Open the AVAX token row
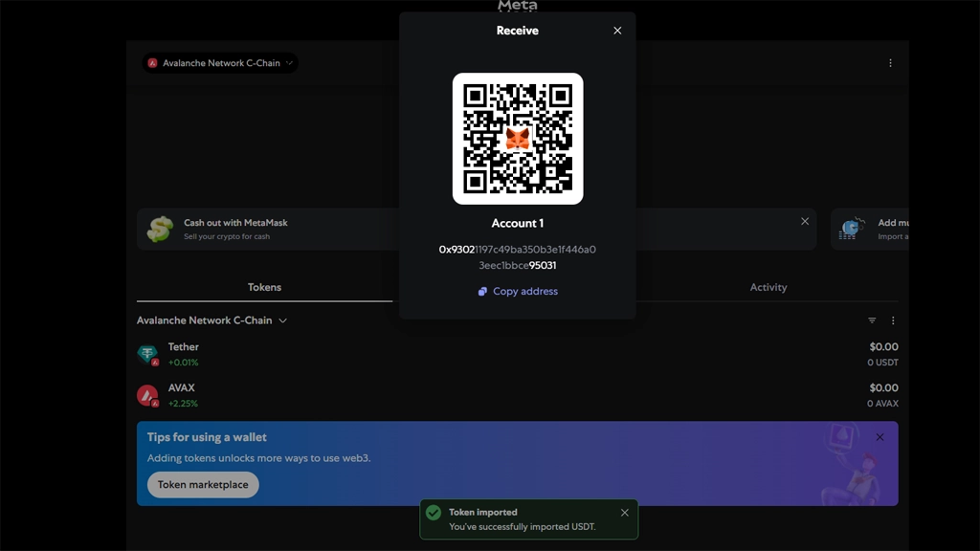This screenshot has width=980, height=551. pos(518,395)
